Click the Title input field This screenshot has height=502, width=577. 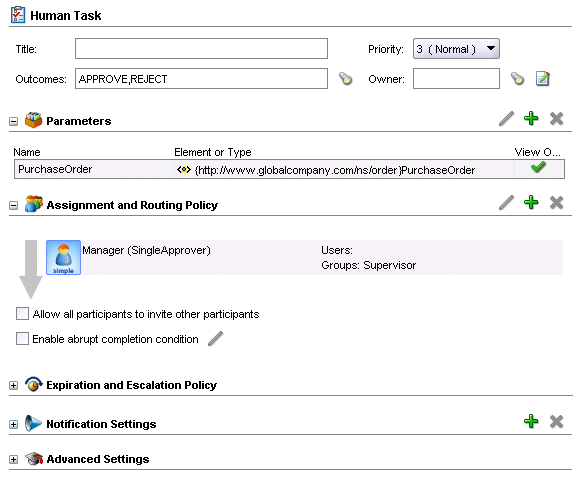pos(201,49)
